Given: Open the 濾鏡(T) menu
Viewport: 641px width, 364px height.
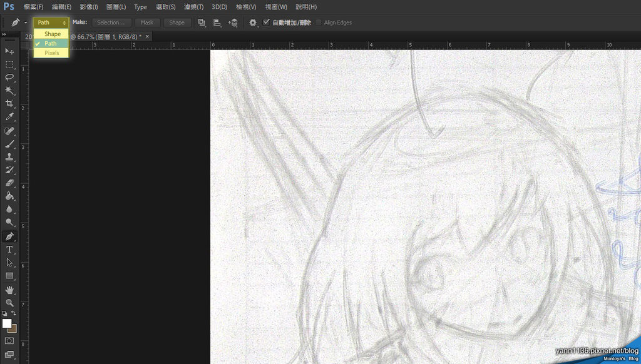Looking at the screenshot, I should (193, 7).
